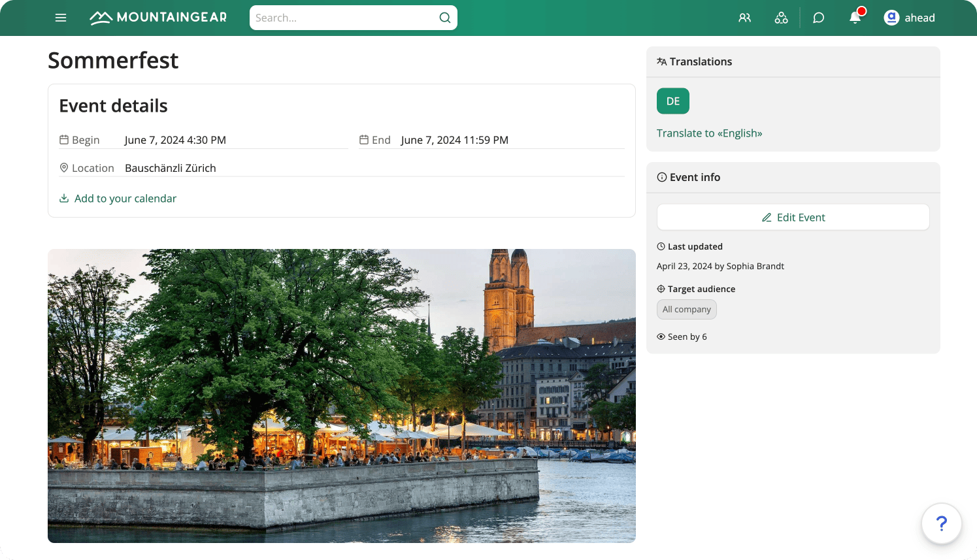Click the pencil icon in Edit Event
Viewport: 977px width, 560px height.
[x=767, y=218]
